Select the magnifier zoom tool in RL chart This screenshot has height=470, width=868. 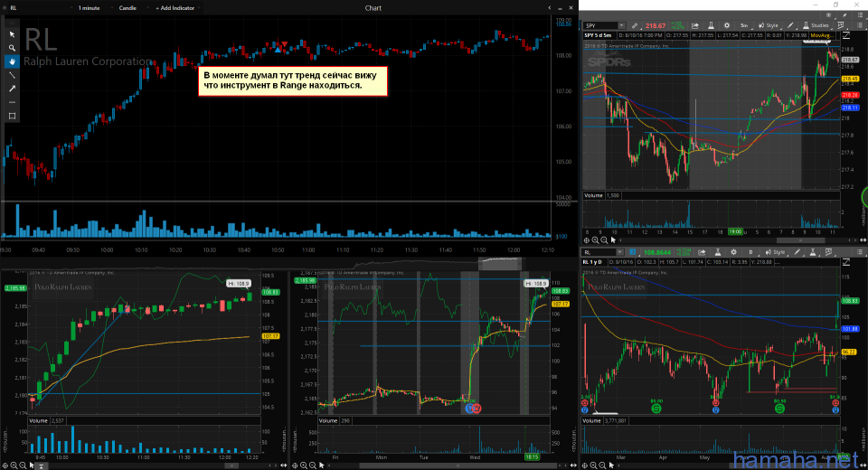coord(12,48)
